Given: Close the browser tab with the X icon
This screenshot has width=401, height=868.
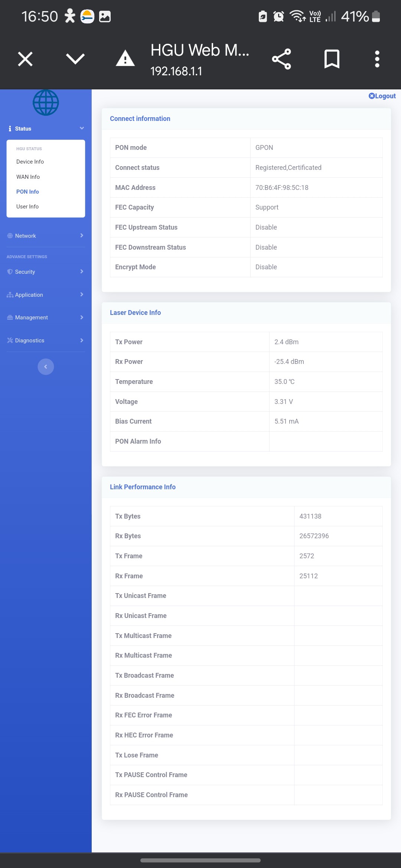Looking at the screenshot, I should (x=25, y=59).
